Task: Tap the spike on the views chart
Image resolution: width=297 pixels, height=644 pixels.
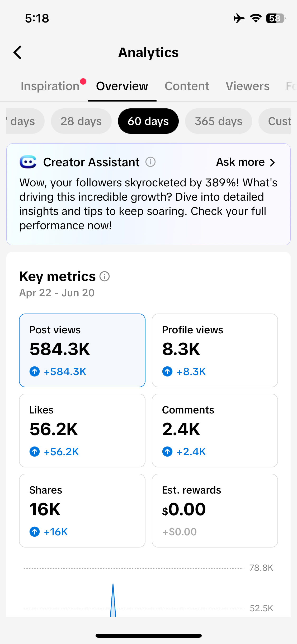Action: point(113,600)
